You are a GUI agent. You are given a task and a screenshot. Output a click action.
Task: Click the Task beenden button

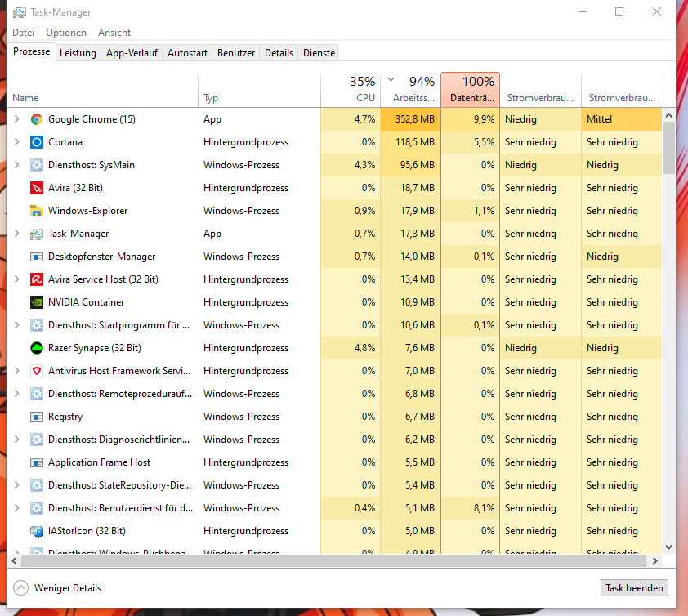(x=634, y=588)
